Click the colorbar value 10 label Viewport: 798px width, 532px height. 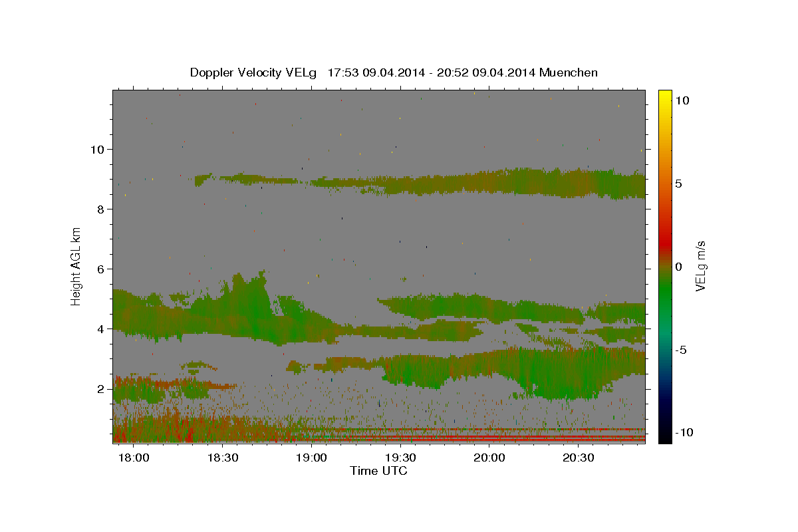pyautogui.click(x=683, y=100)
